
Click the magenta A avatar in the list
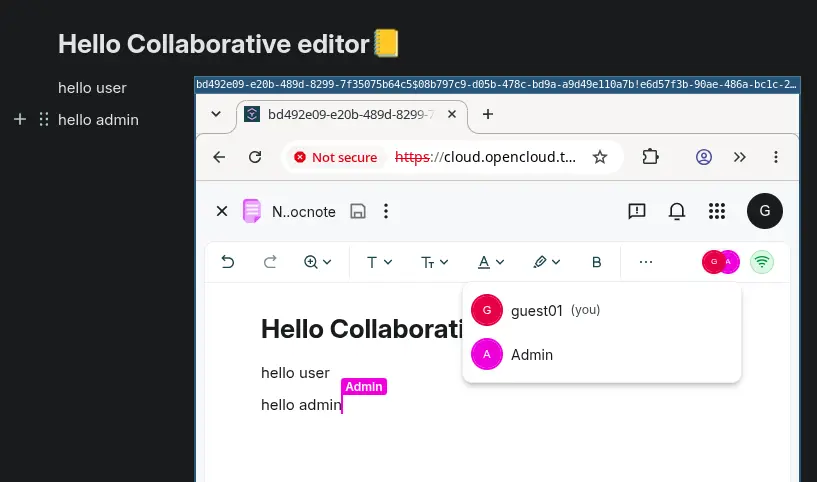pyautogui.click(x=487, y=354)
